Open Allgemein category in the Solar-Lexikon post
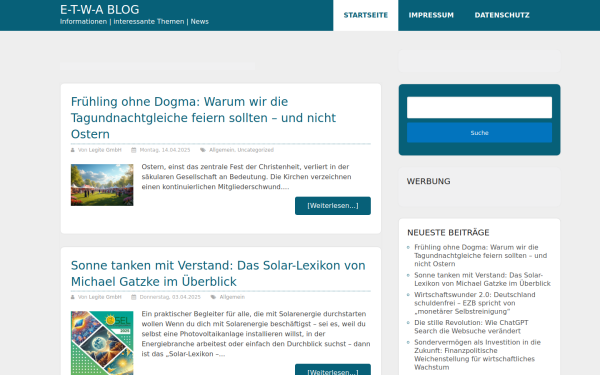 [x=232, y=297]
